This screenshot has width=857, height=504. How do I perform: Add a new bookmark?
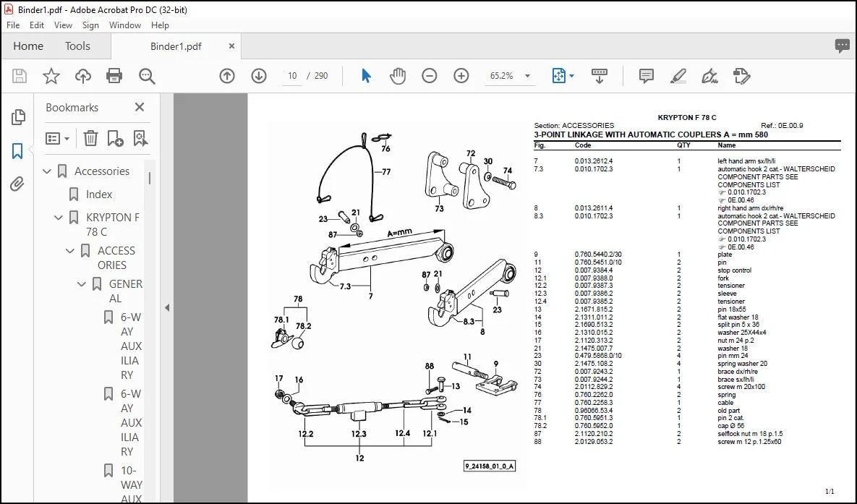pyautogui.click(x=115, y=138)
